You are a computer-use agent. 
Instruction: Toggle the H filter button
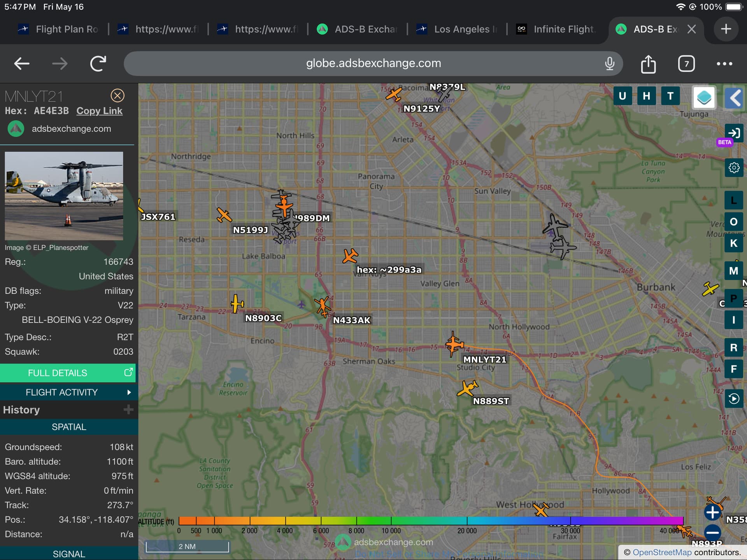pos(646,96)
